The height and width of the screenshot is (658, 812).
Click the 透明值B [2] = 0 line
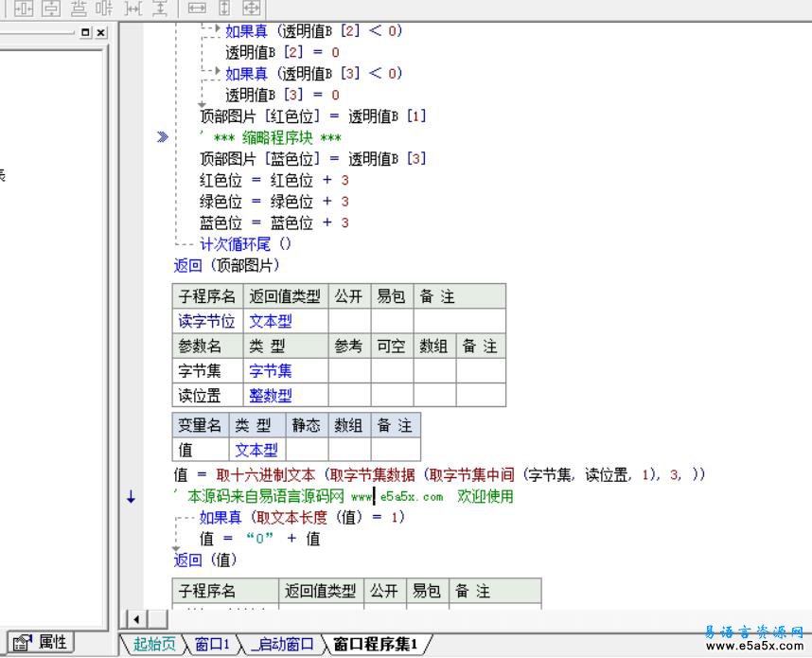(x=282, y=52)
